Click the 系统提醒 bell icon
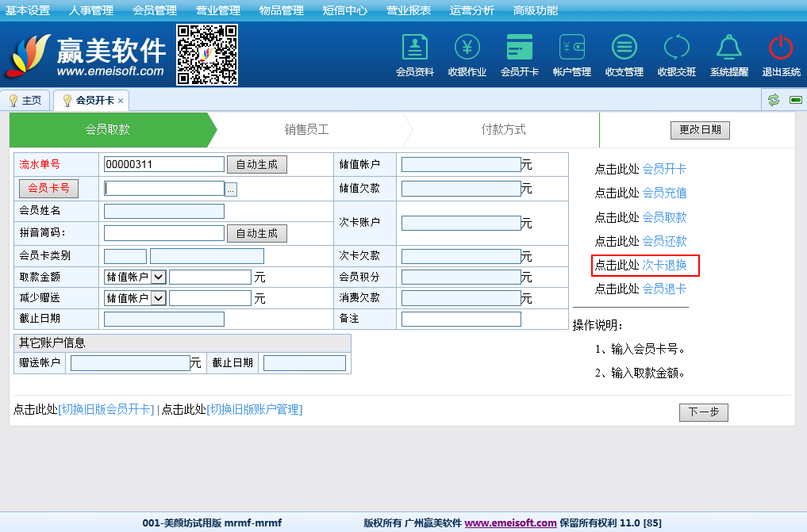This screenshot has height=532, width=807. point(728,48)
